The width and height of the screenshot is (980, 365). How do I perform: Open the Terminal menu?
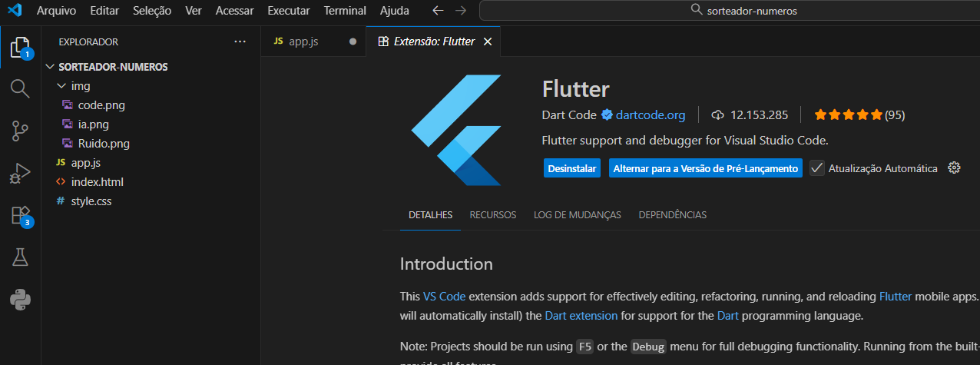(x=345, y=11)
